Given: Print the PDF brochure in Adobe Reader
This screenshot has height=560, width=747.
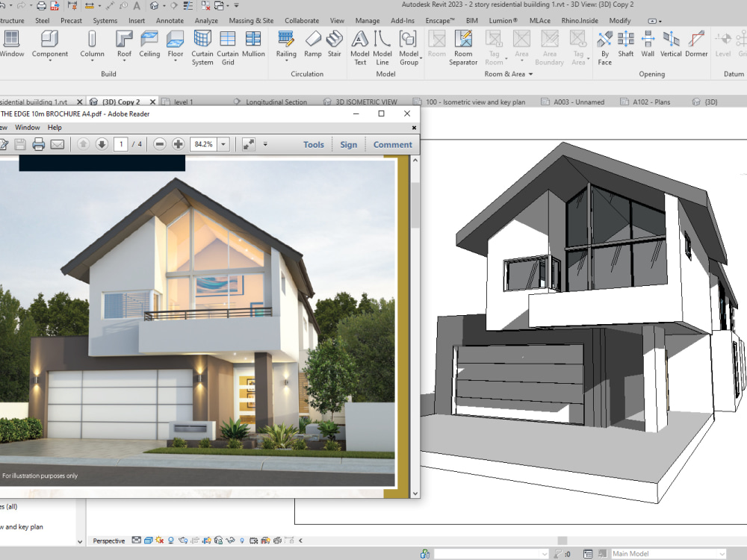Looking at the screenshot, I should point(37,144).
